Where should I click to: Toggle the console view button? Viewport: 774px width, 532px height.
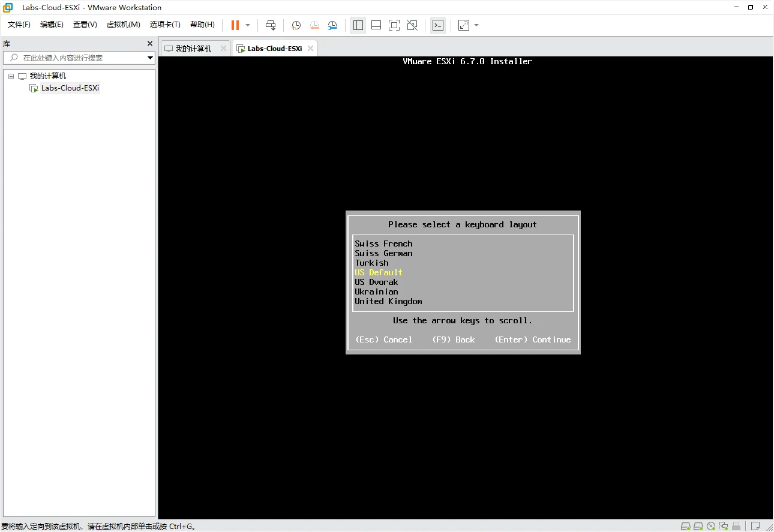coord(438,25)
